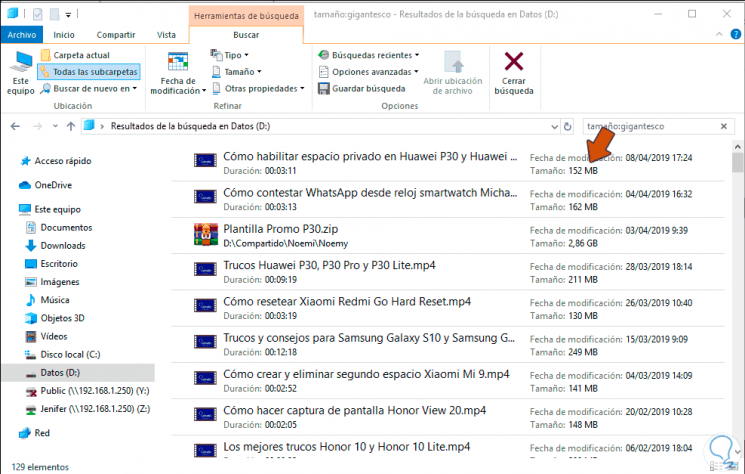Click Guardar búsqueda floppy disk icon
745x474 pixels.
click(324, 89)
